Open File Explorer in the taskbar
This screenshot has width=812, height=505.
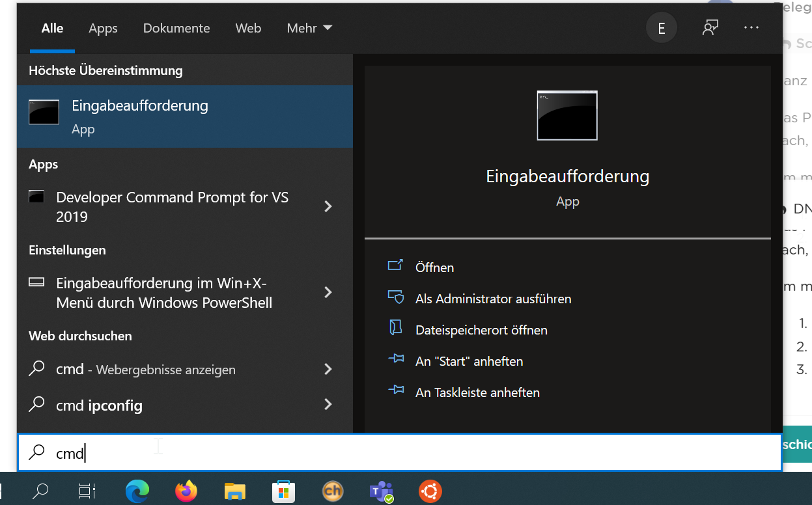tap(234, 491)
